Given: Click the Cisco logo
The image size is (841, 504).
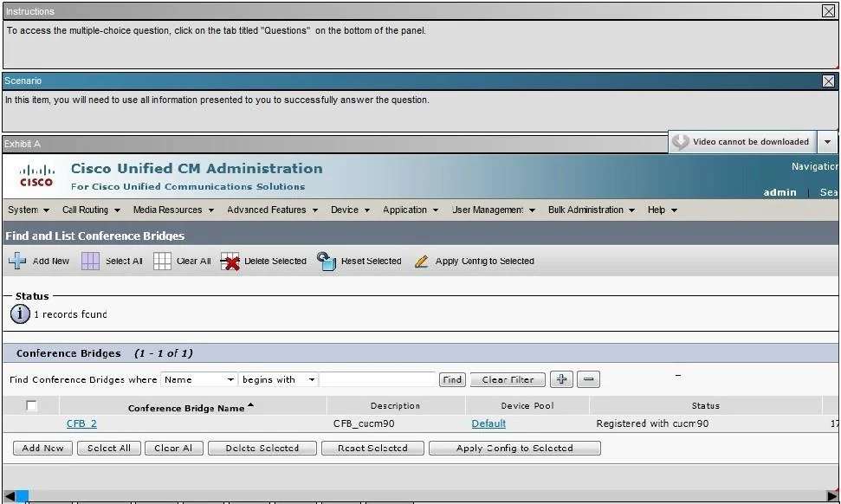Looking at the screenshot, I should pyautogui.click(x=36, y=176).
